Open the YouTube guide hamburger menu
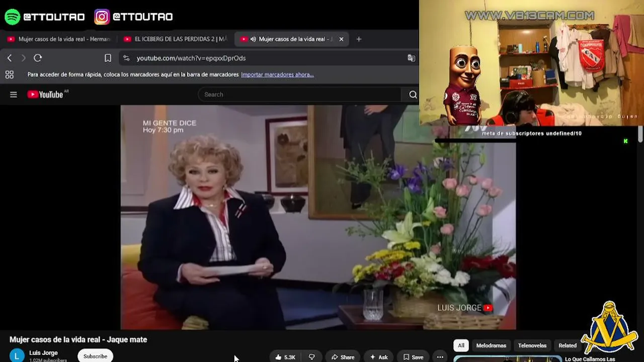The width and height of the screenshot is (644, 362). [14, 95]
